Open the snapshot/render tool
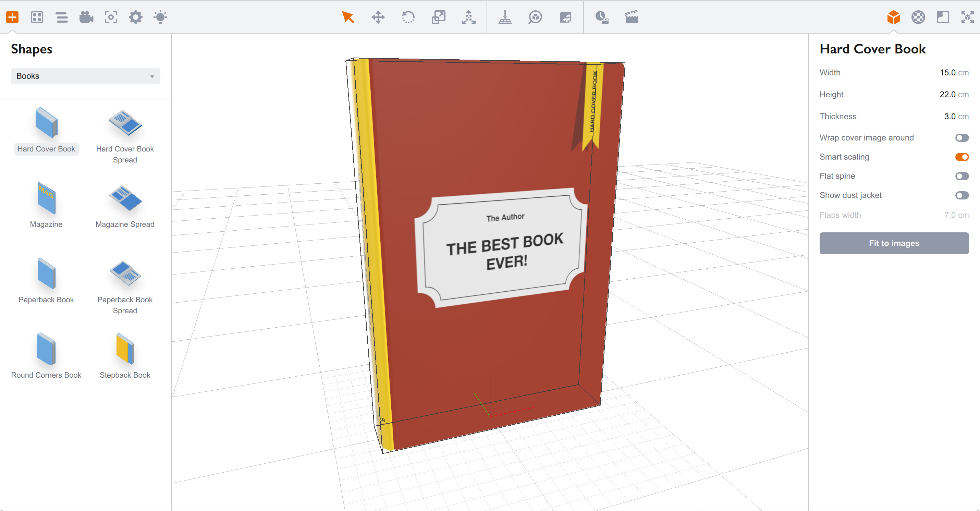980x511 pixels. tap(111, 17)
